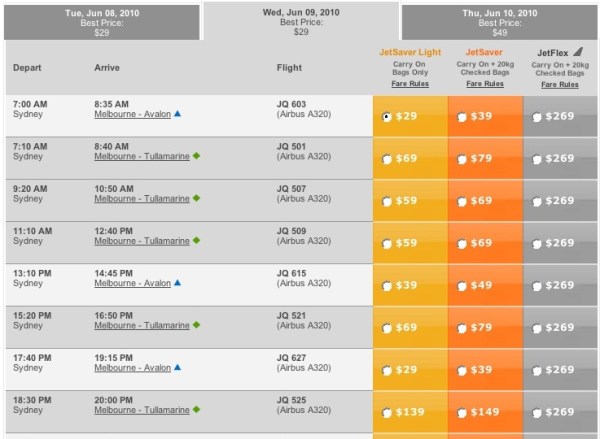
Task: Click the blue triangle icon on the 19:15 PM arrival
Action: (178, 367)
